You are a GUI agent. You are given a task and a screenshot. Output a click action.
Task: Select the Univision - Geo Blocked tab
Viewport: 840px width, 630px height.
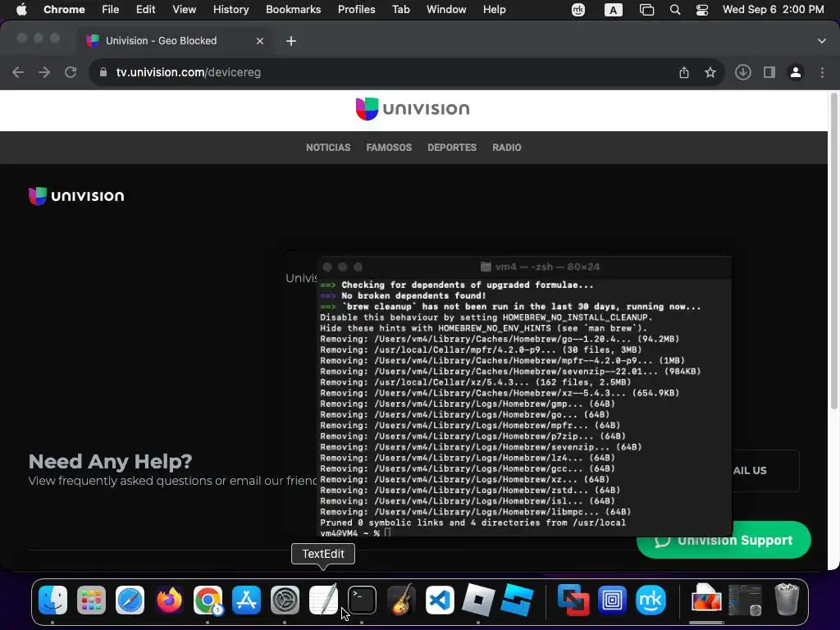coord(177,41)
